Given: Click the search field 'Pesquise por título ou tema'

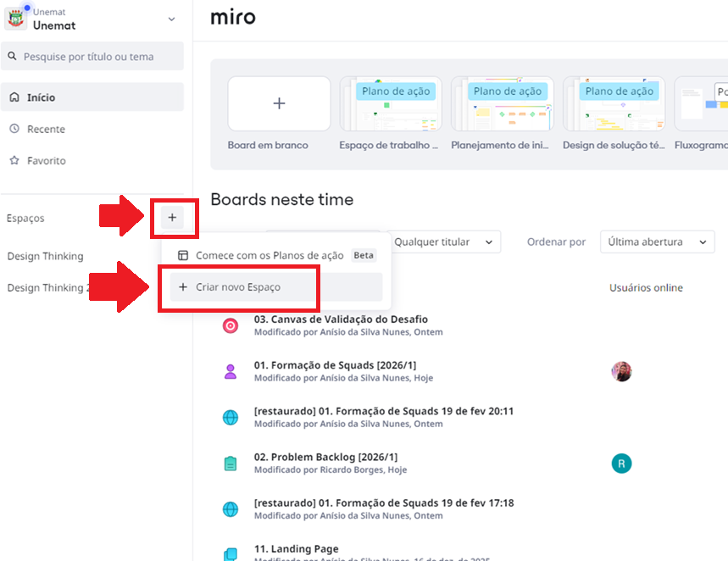Looking at the screenshot, I should (x=92, y=56).
